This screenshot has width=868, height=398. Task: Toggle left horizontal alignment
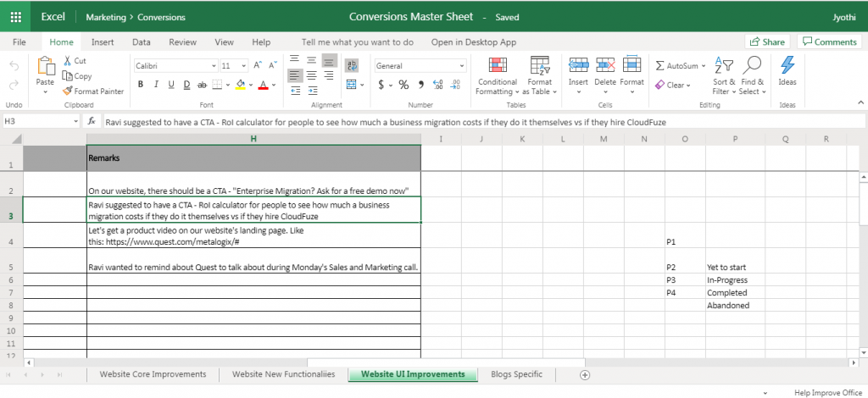[x=295, y=75]
